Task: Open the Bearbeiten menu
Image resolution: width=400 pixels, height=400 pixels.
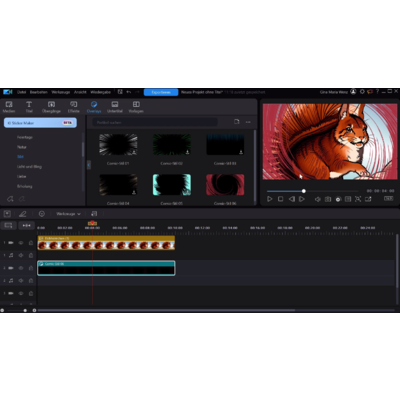Action: (x=39, y=92)
